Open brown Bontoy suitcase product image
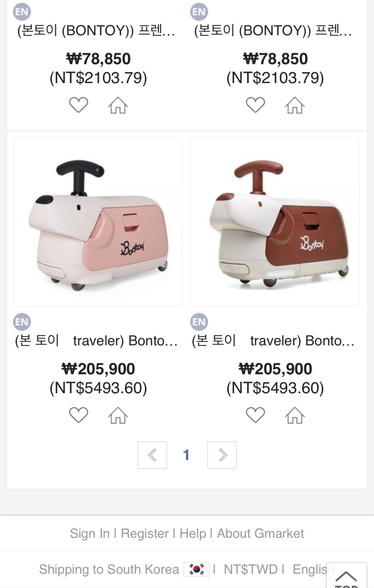374x588 pixels. (275, 222)
